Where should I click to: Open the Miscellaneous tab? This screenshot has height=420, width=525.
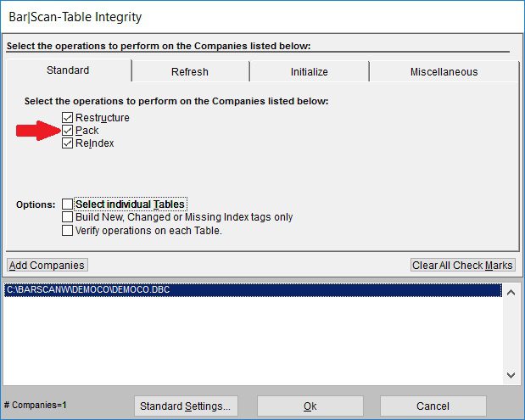(x=444, y=71)
